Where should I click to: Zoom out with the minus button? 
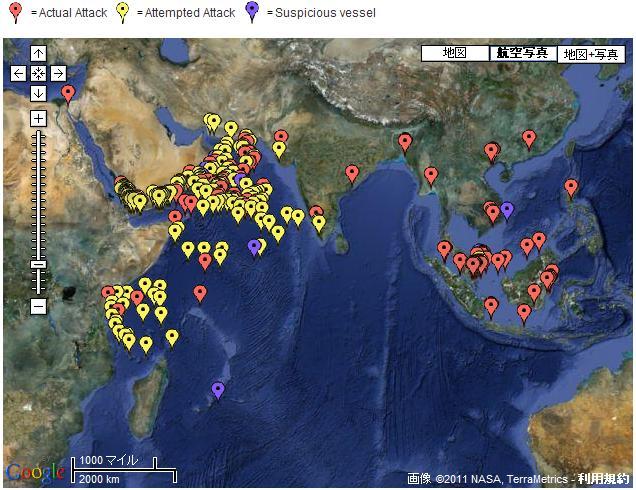[38, 306]
